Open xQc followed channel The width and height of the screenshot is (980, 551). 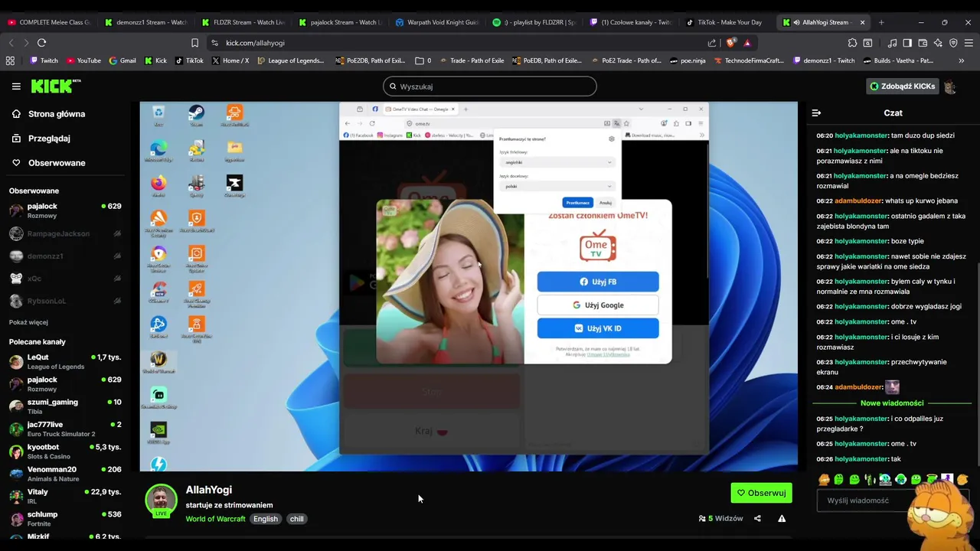click(x=65, y=279)
